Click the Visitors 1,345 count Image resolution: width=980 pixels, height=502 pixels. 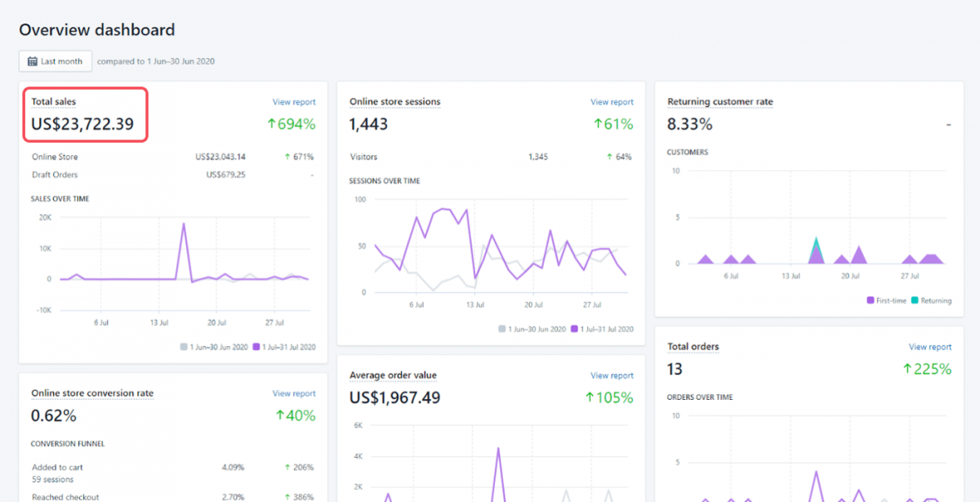pyautogui.click(x=538, y=157)
